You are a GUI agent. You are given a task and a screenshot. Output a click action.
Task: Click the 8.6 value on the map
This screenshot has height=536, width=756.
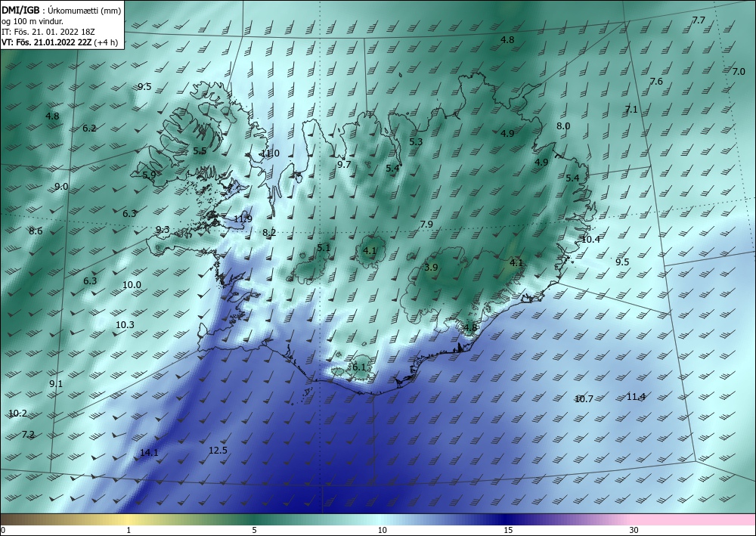(36, 231)
